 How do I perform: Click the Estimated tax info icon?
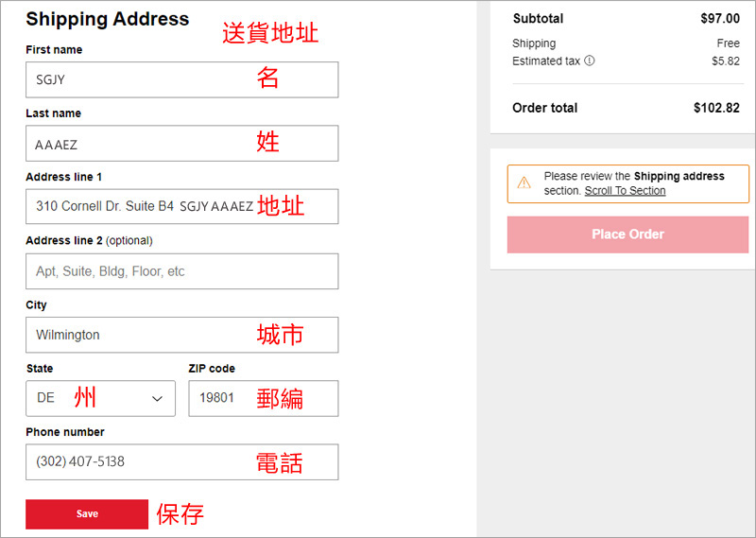(x=590, y=61)
